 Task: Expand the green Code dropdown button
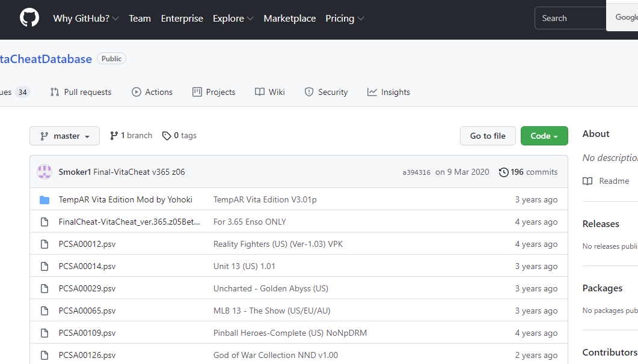coord(544,136)
